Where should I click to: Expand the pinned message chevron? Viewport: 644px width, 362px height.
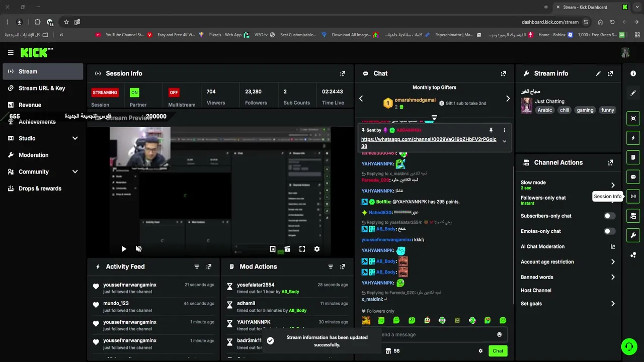coord(504,141)
